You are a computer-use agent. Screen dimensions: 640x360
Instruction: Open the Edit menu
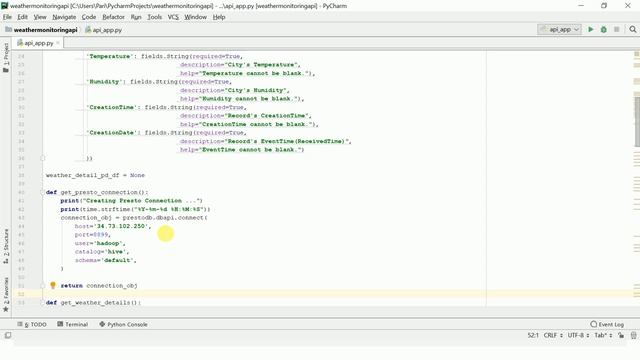tap(22, 17)
